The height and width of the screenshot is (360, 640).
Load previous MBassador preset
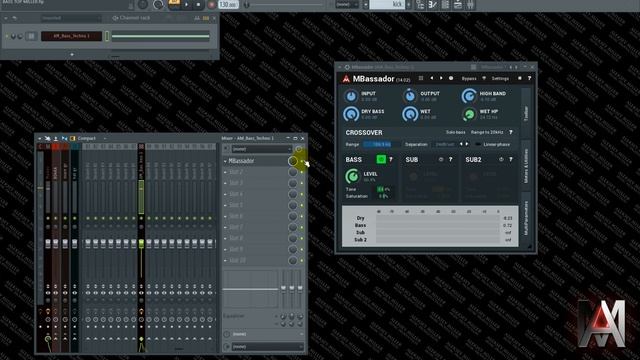(x=431, y=78)
